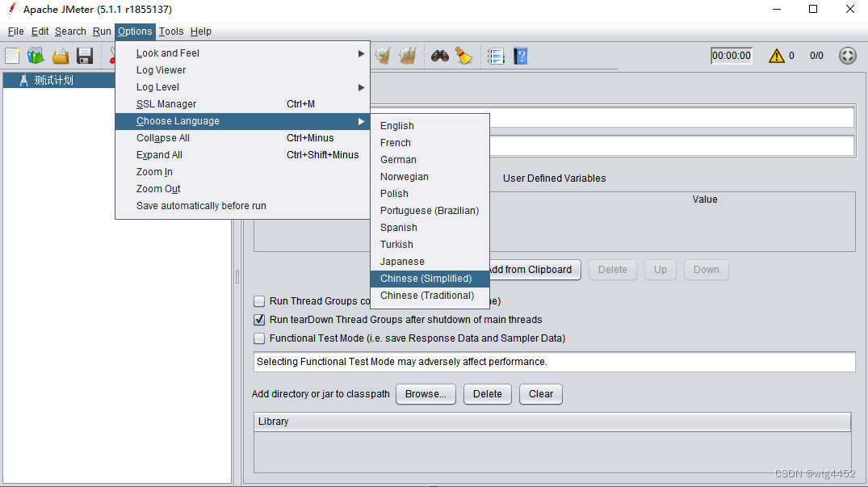Open the Run menu
Viewport: 868px width, 487px height.
pyautogui.click(x=102, y=31)
